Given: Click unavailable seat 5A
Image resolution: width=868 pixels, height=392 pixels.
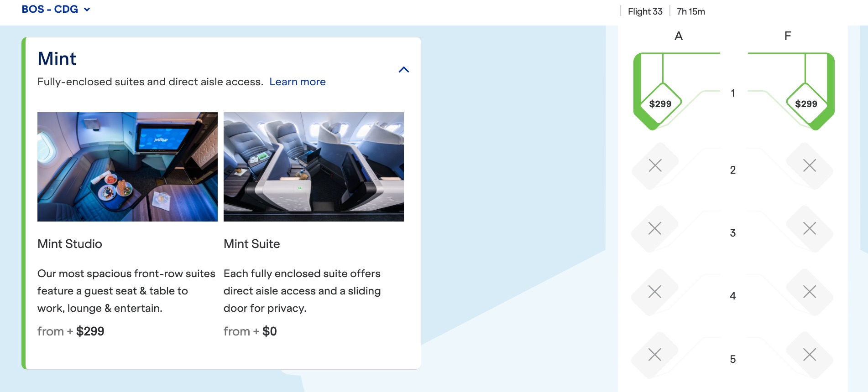Looking at the screenshot, I should [x=655, y=355].
